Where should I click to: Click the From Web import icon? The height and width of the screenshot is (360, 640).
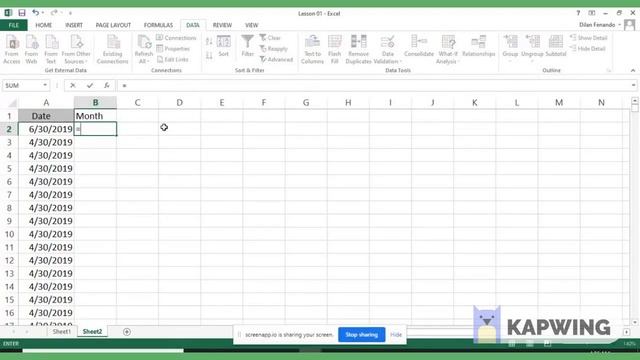31,49
